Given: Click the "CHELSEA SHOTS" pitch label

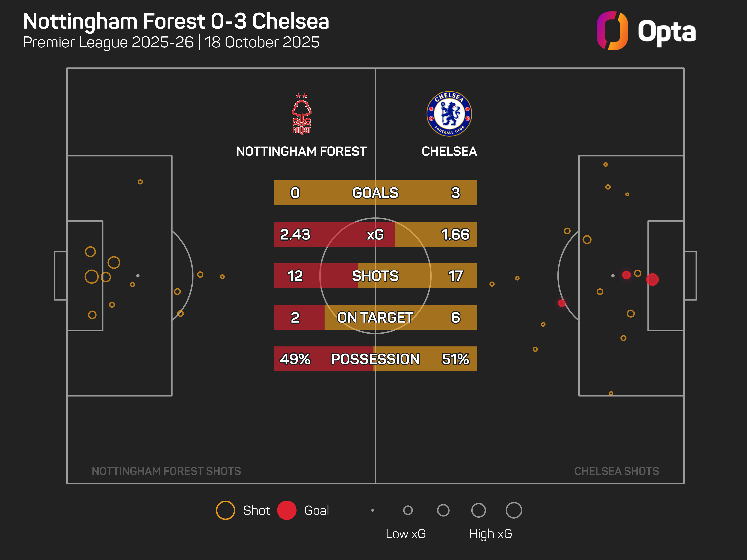Looking at the screenshot, I should coord(616,471).
